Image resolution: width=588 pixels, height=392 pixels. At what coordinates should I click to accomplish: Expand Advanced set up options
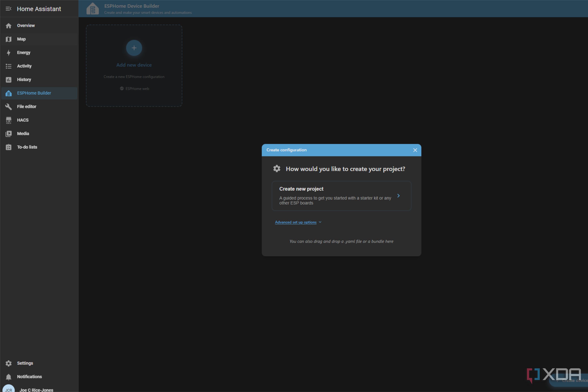tap(298, 222)
